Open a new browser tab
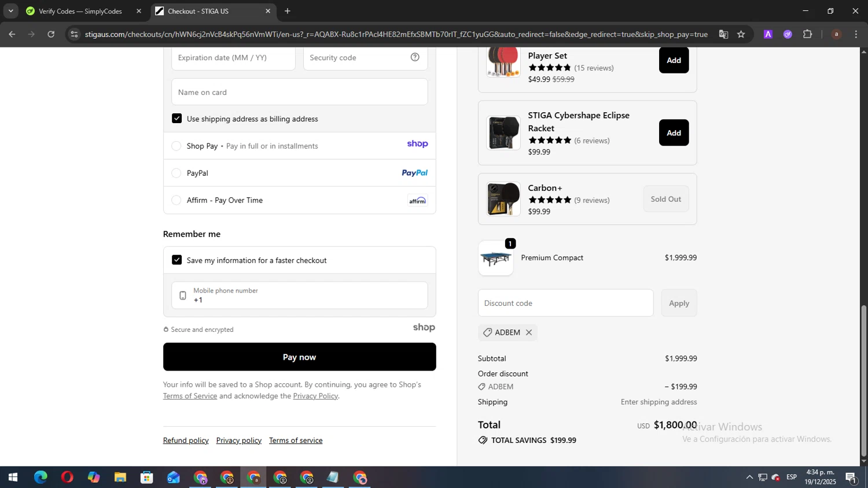The height and width of the screenshot is (488, 868). point(288,11)
